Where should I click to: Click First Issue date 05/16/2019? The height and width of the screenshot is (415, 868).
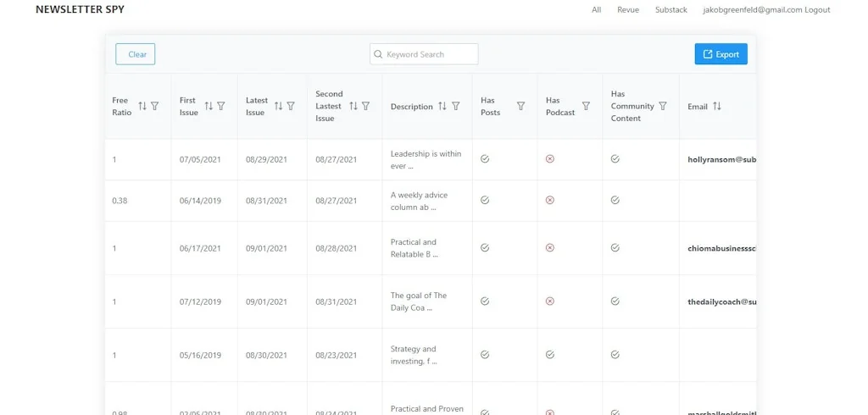[x=200, y=355]
